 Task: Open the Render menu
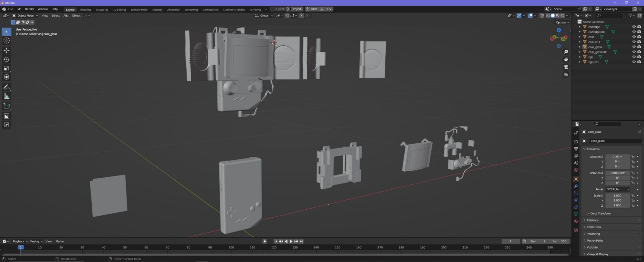pos(29,9)
